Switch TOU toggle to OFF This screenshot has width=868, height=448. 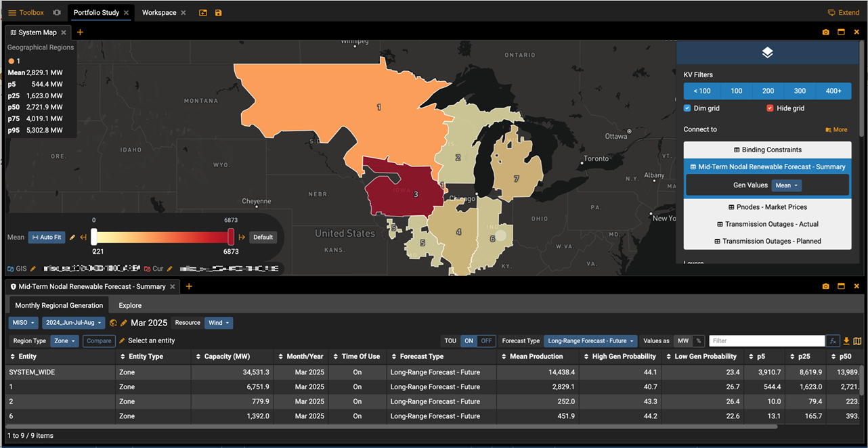coord(485,341)
